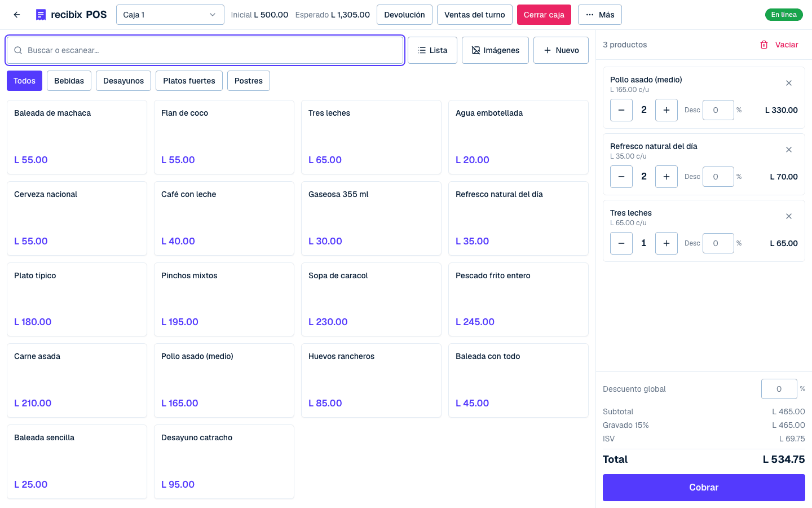The height and width of the screenshot is (508, 812).
Task: Switch to Lista view
Action: (x=433, y=50)
